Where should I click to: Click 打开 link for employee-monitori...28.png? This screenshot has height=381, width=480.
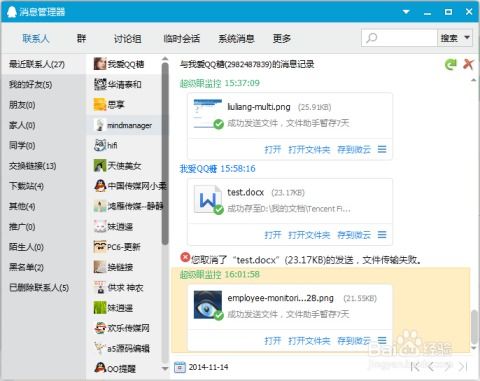273,341
